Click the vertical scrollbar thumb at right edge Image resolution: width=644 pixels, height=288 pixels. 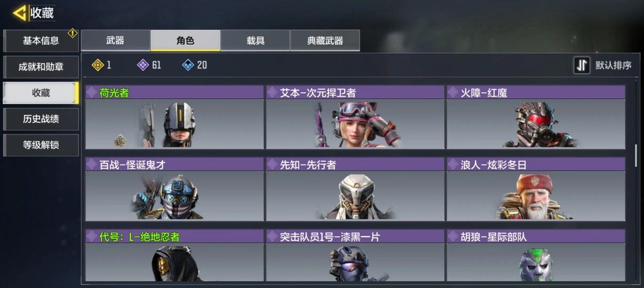click(x=636, y=155)
